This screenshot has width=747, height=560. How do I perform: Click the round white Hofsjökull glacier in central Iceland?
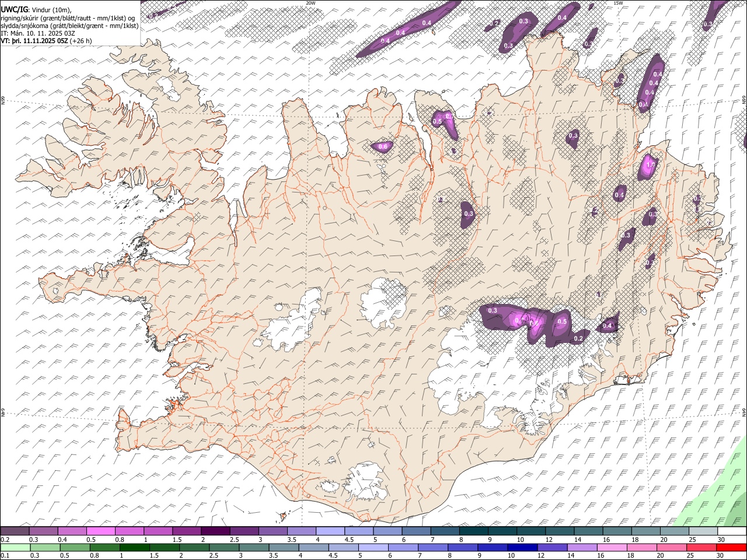[x=384, y=302]
